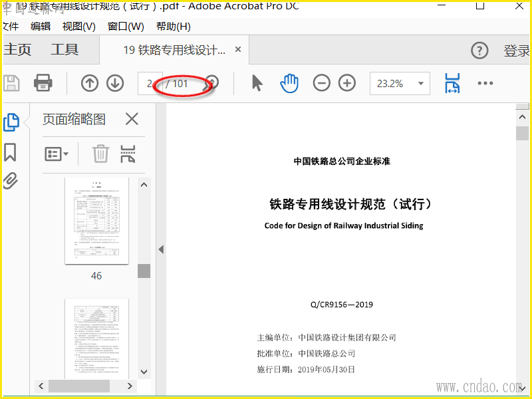Viewport: 532px width, 399px height.
Task: Show more tools via three-dots icon
Action: pos(485,83)
